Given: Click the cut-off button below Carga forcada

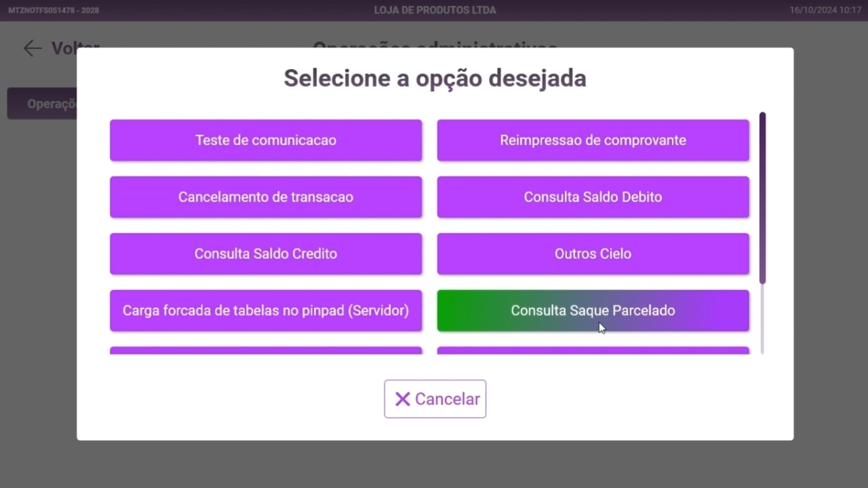Looking at the screenshot, I should click(265, 351).
